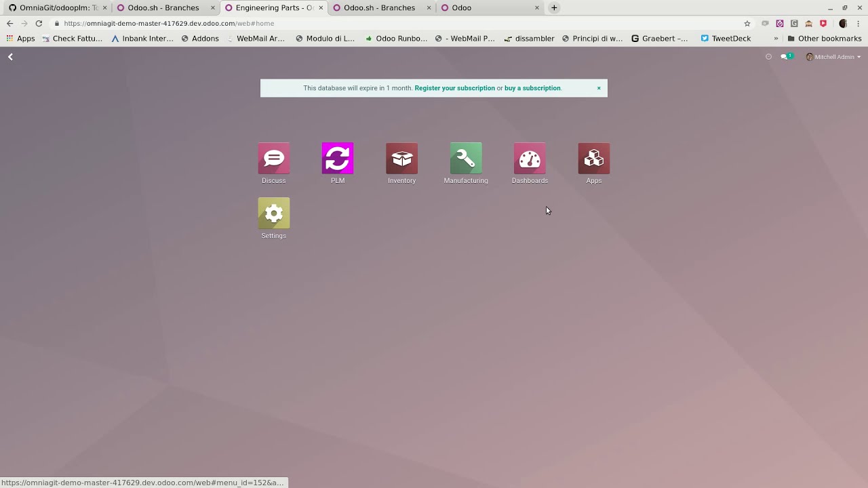This screenshot has height=488, width=868.
Task: Open Graebert bookmark
Action: click(x=659, y=39)
